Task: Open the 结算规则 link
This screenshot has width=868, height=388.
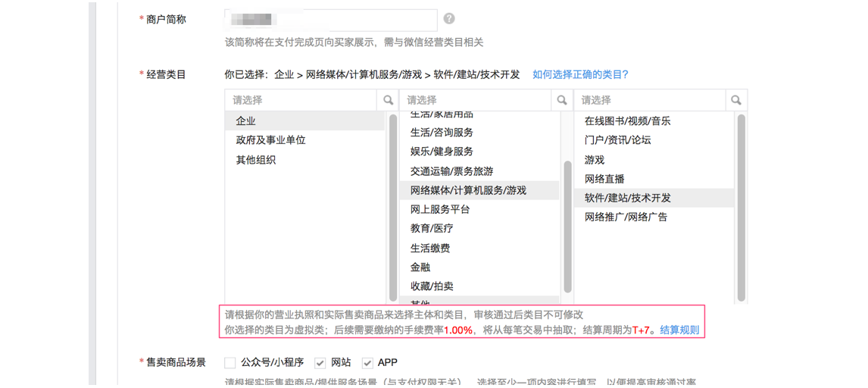Action: (x=679, y=330)
